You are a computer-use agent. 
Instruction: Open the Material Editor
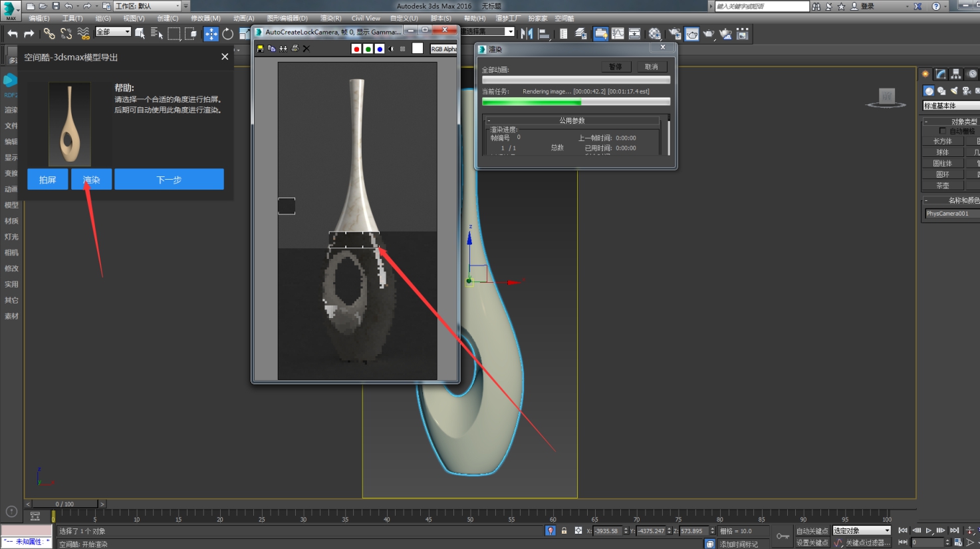pyautogui.click(x=655, y=33)
